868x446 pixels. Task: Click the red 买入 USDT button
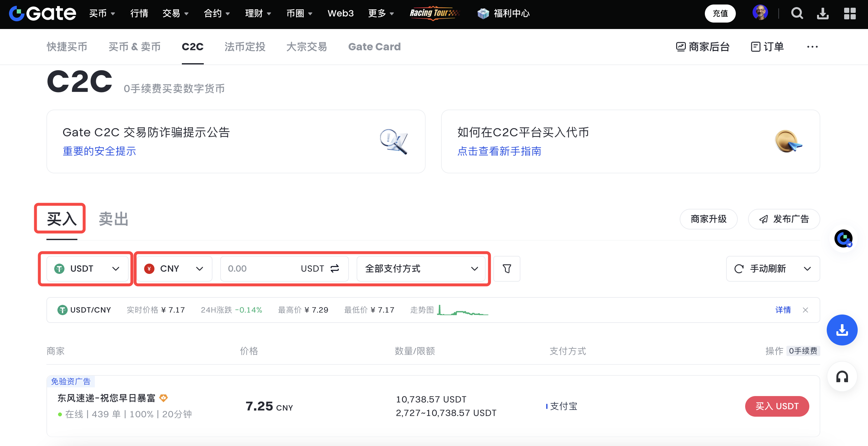777,406
